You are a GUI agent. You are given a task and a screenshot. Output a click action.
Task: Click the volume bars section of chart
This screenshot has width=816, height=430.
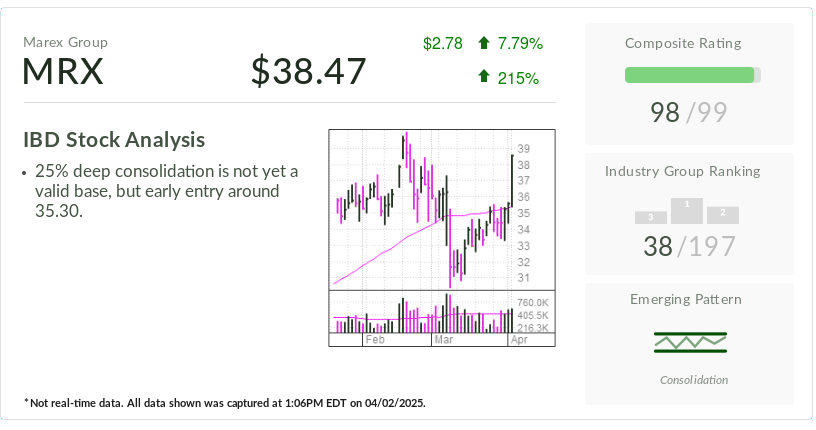point(421,315)
